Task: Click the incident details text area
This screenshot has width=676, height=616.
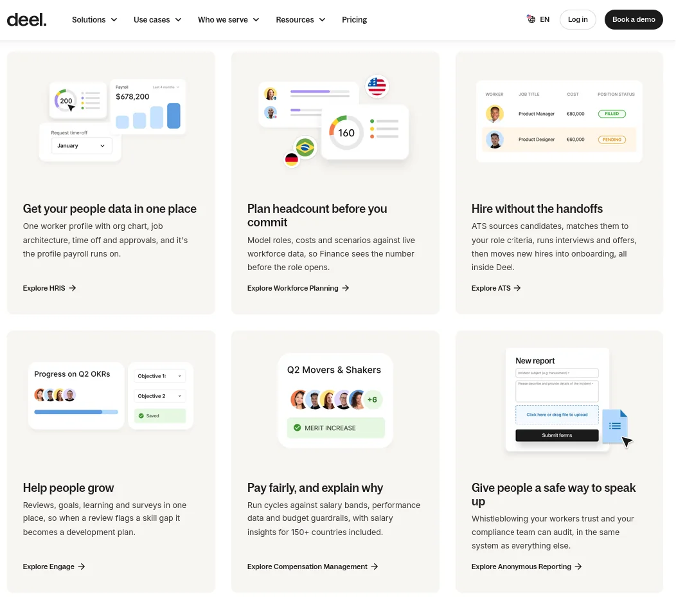Action: tap(557, 391)
